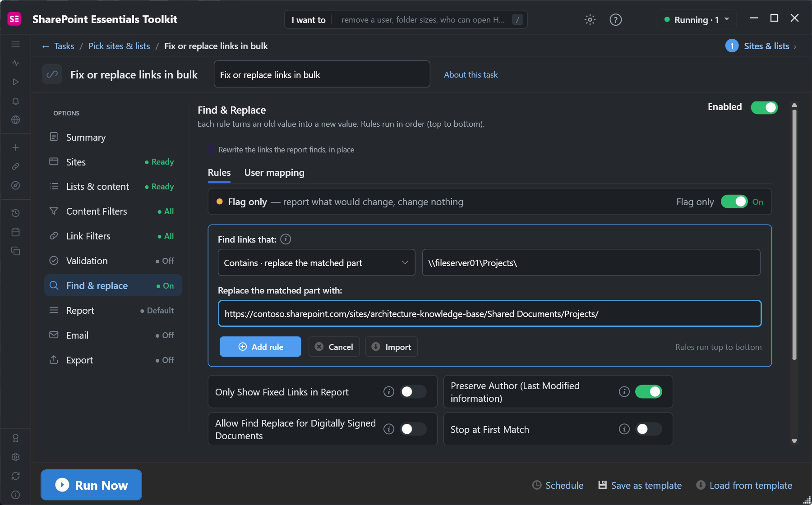Click the refresh icon in the left rail

pyautogui.click(x=16, y=476)
